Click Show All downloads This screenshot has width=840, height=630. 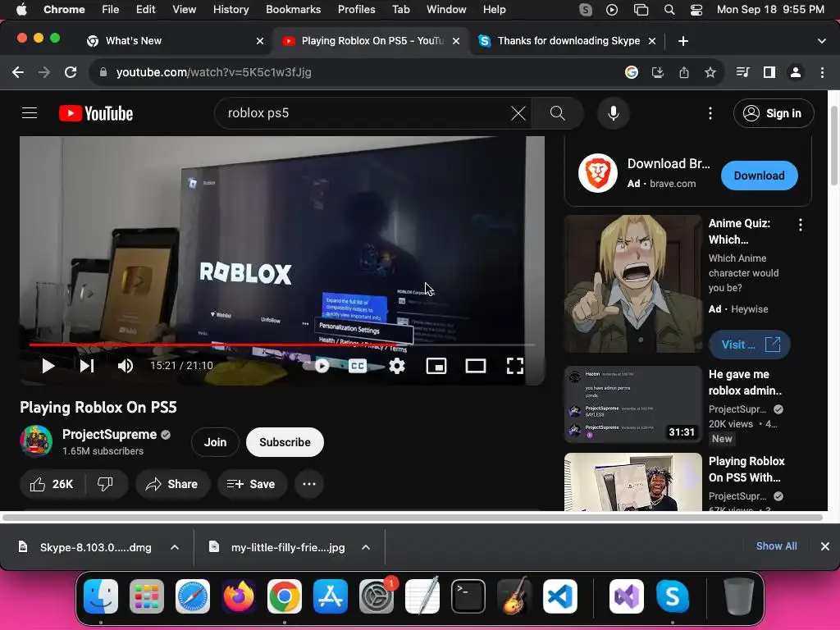776,546
